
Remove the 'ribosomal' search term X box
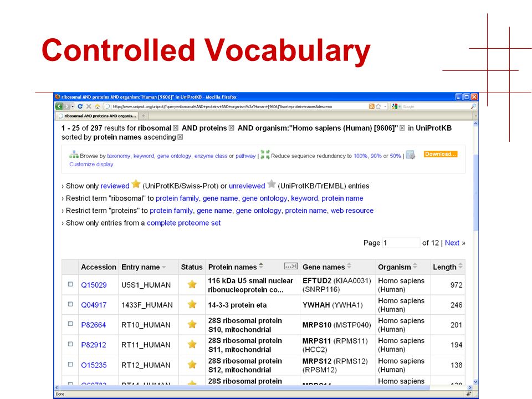pyautogui.click(x=176, y=128)
